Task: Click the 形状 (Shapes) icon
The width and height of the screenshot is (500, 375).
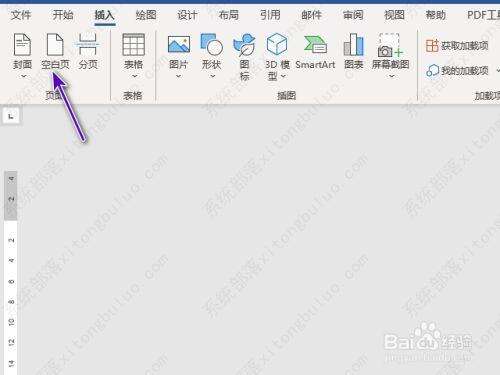Action: click(x=212, y=44)
